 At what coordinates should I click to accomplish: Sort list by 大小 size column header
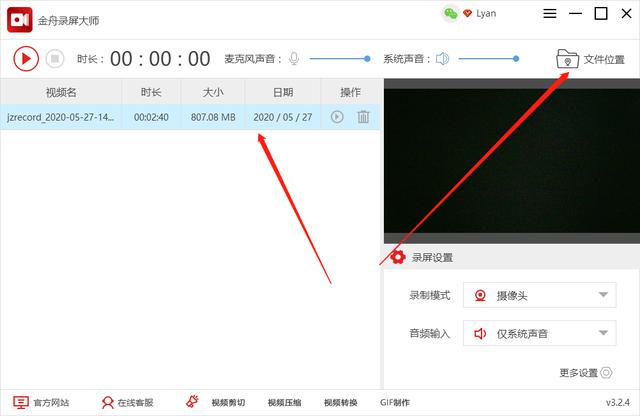coord(213,92)
